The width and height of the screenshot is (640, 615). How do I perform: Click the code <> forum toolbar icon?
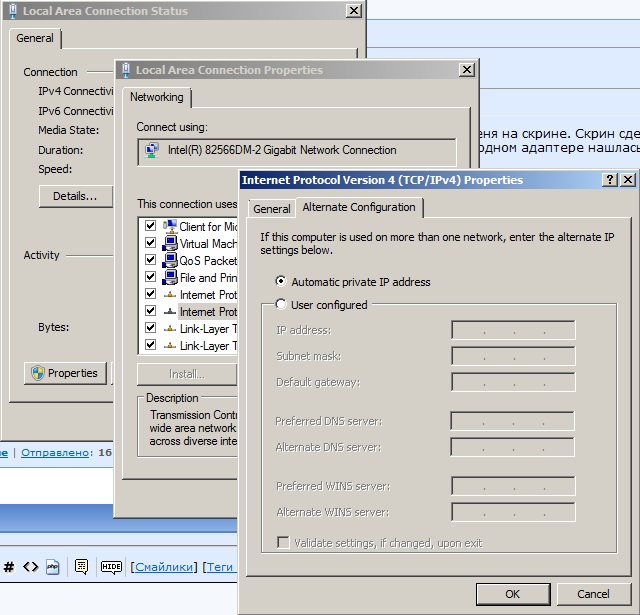pos(31,566)
